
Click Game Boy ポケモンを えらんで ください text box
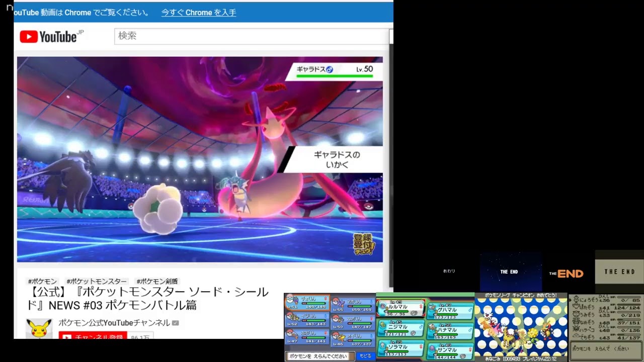click(x=606, y=349)
